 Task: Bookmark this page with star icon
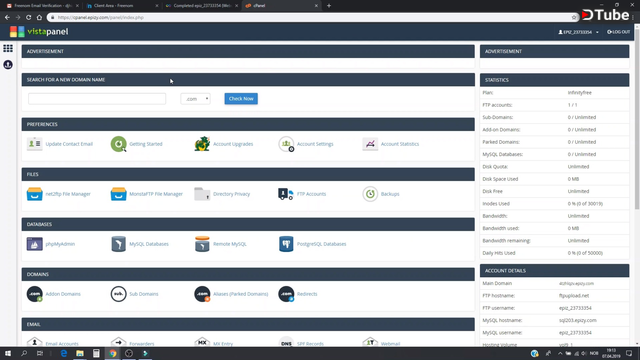pyautogui.click(x=574, y=18)
